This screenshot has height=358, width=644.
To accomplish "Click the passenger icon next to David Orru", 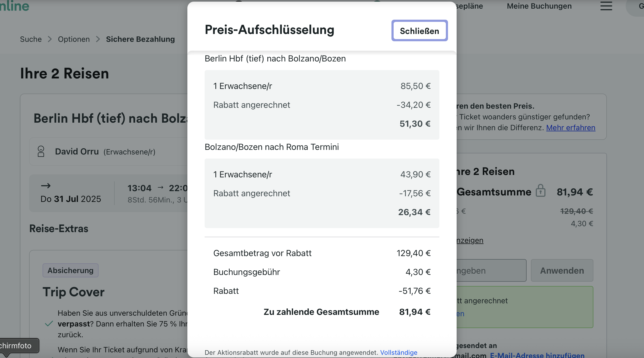I will [41, 152].
